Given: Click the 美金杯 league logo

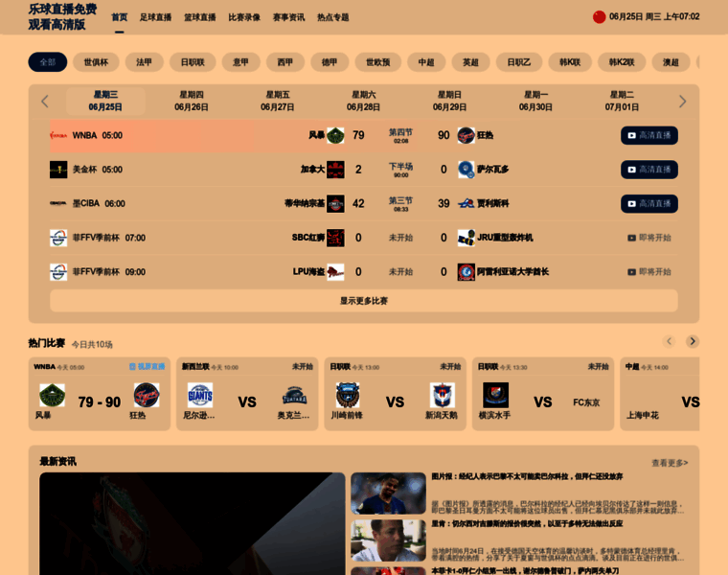Looking at the screenshot, I should click(58, 170).
